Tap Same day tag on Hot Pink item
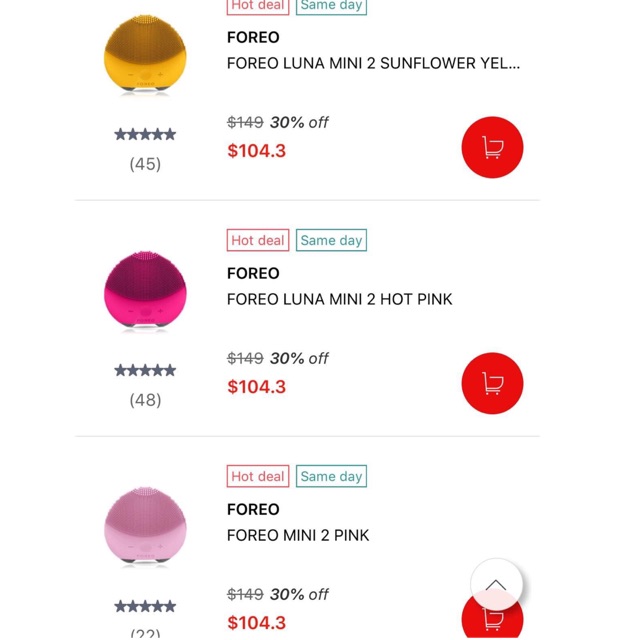The width and height of the screenshot is (640, 640). [x=331, y=240]
